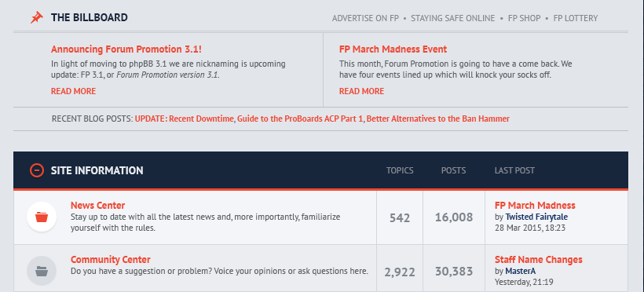
Task: Open the FP Lottery page
Action: [576, 18]
